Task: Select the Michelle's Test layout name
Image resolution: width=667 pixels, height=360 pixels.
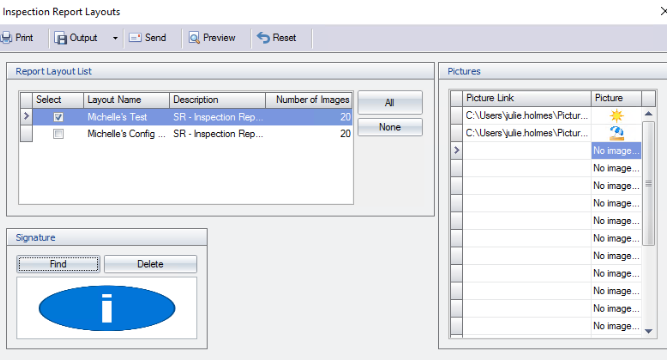Action: (x=117, y=117)
